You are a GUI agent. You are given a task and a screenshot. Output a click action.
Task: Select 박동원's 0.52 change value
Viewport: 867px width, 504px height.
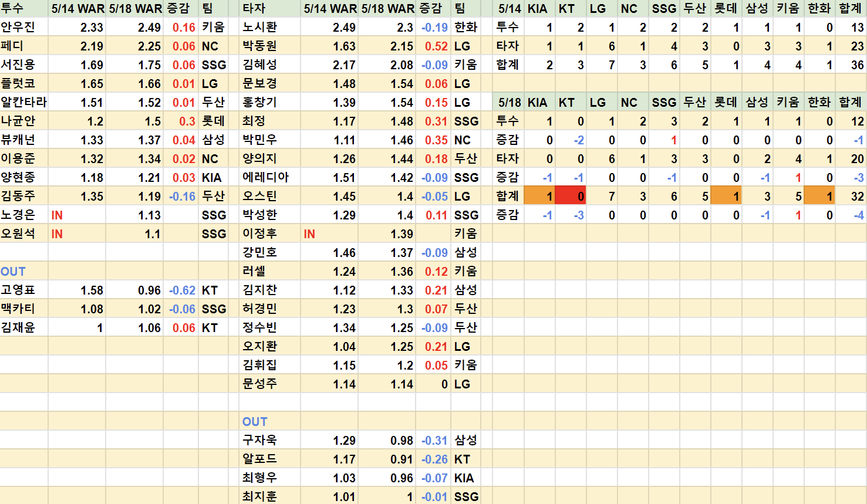436,46
